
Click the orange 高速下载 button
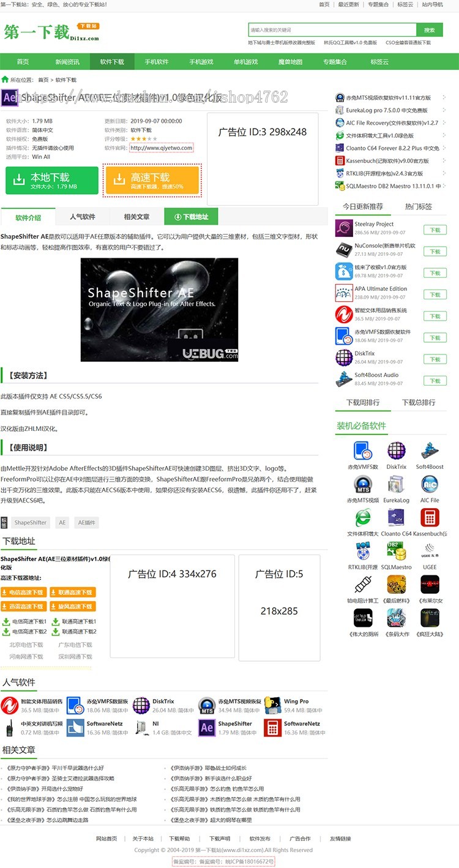click(x=152, y=181)
